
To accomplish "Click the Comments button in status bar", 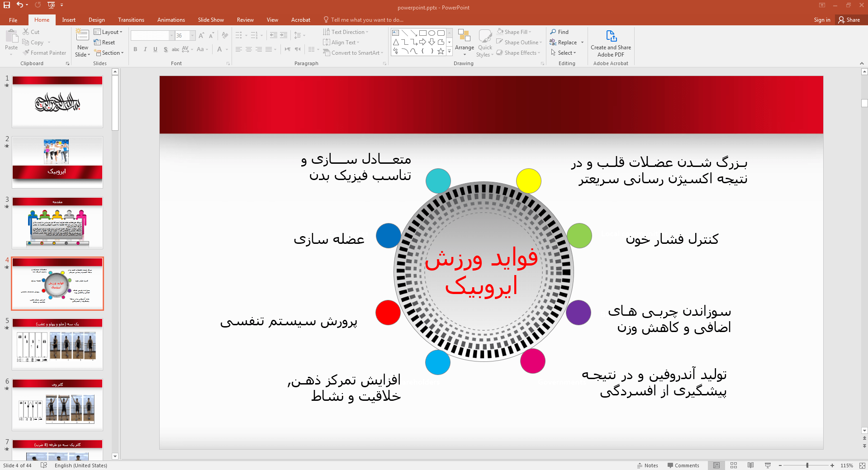I will (x=683, y=465).
